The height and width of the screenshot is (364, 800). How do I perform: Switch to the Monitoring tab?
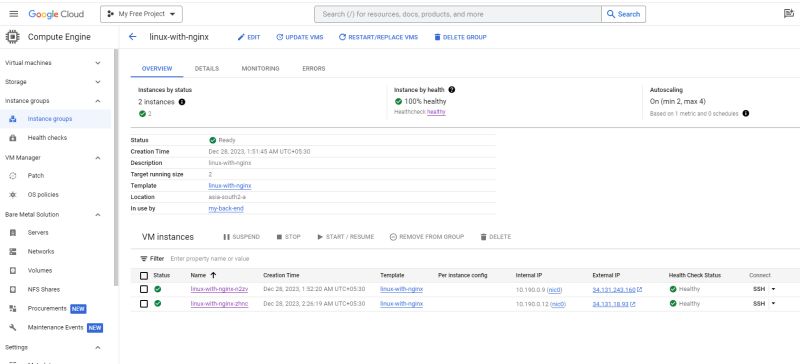(260, 68)
